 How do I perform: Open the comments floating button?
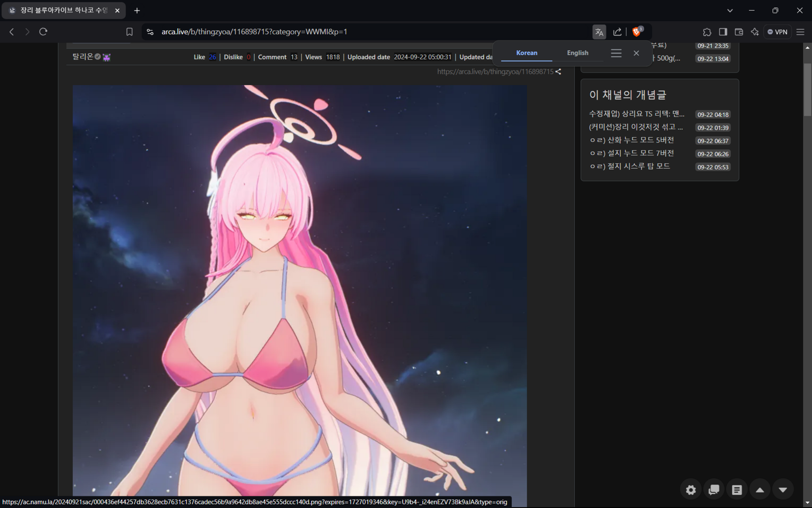coord(714,490)
